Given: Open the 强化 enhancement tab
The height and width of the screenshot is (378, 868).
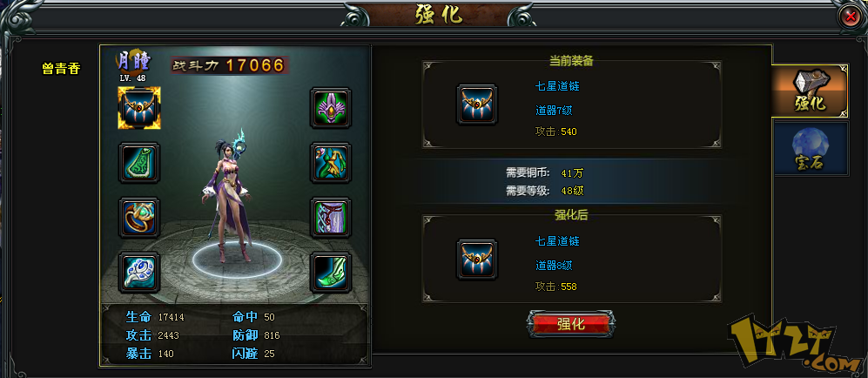Looking at the screenshot, I should pyautogui.click(x=810, y=91).
